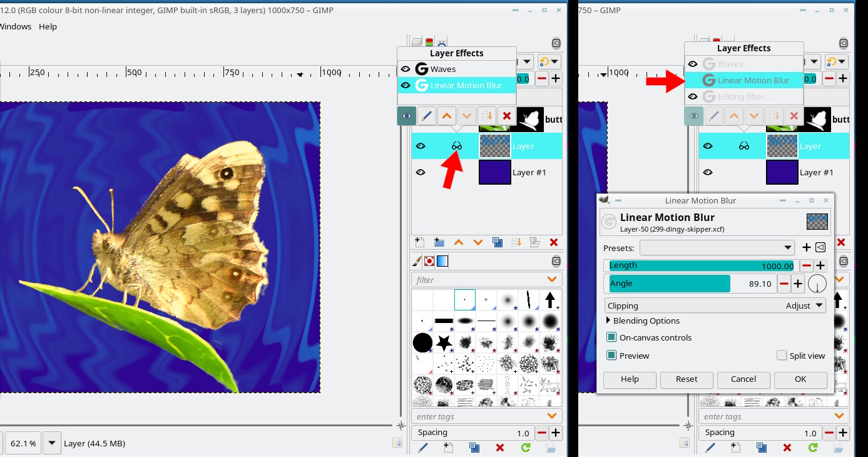Screen dimensions: 868x457
Task: Create a new layer in left window
Action: point(420,242)
